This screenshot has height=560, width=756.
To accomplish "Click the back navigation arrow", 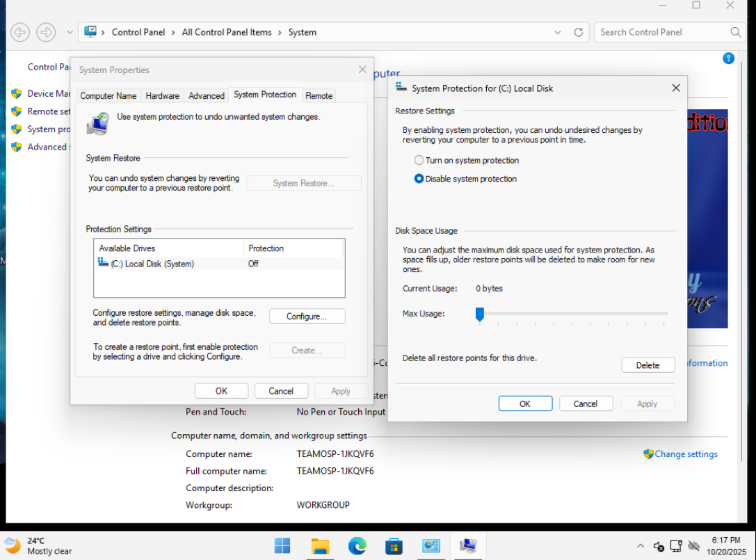I will (20, 32).
